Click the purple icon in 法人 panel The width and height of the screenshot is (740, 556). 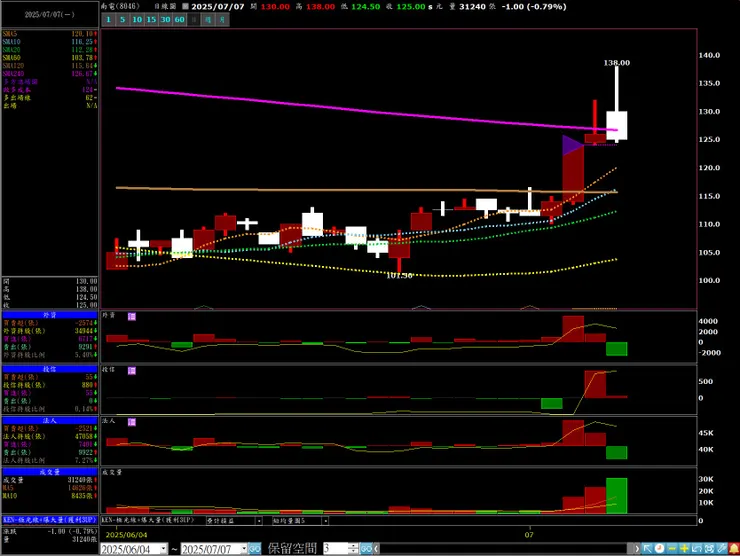coord(132,422)
